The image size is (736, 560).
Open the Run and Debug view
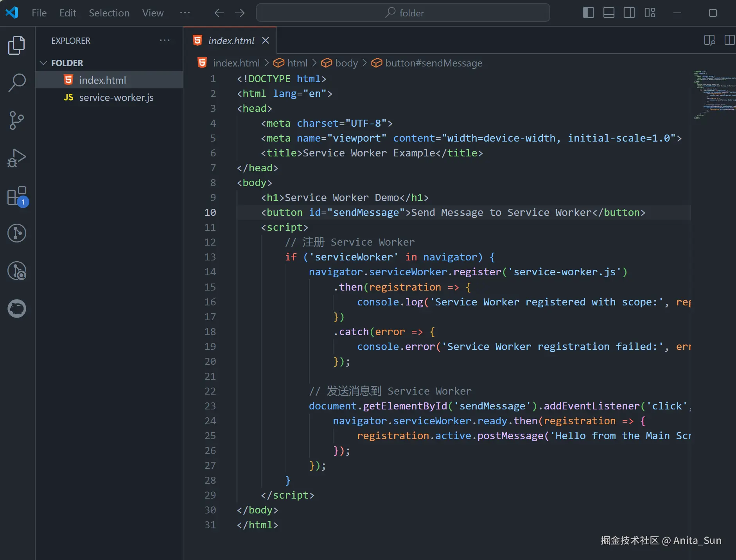17,158
